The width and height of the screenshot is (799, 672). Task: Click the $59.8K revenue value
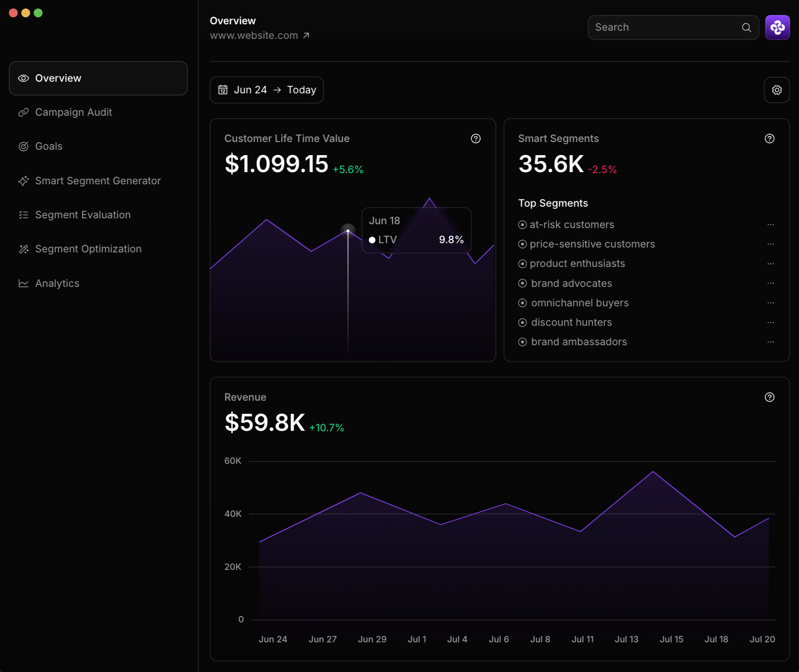pos(265,422)
